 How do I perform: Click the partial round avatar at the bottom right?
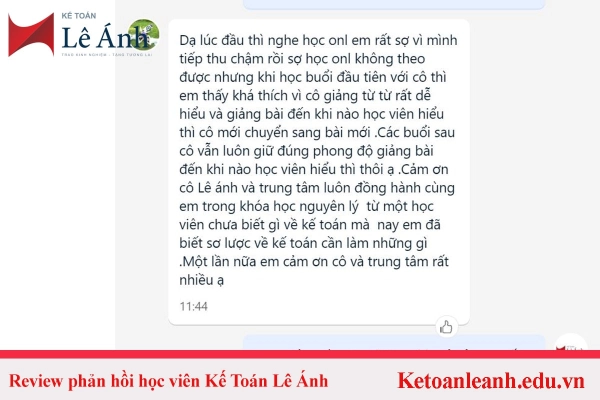571,342
